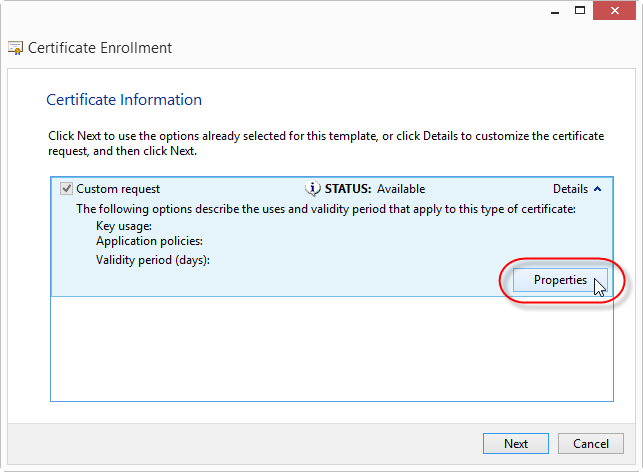643x472 pixels.
Task: Close the window with red X
Action: click(x=614, y=11)
